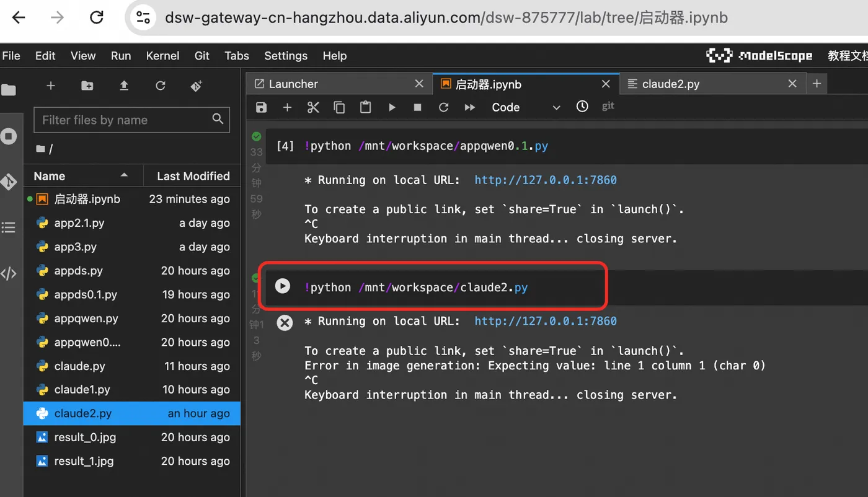Open the Code cell type dropdown
Image resolution: width=868 pixels, height=497 pixels.
click(526, 107)
